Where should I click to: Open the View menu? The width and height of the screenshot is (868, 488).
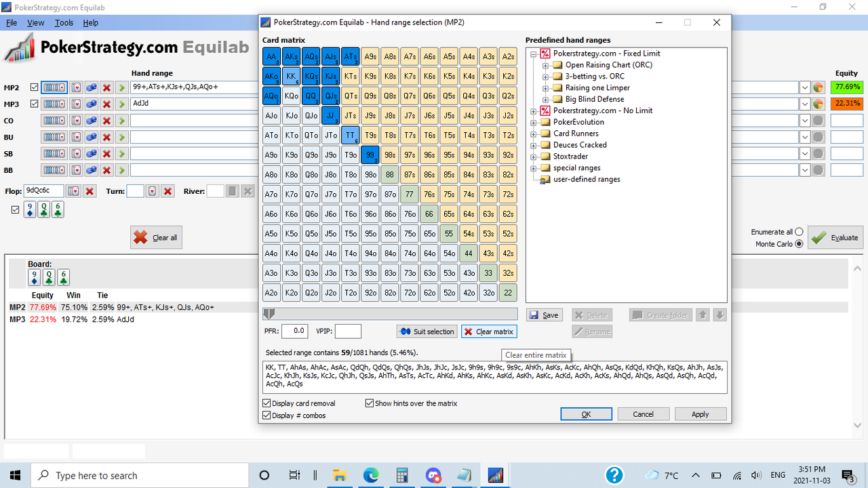click(36, 22)
